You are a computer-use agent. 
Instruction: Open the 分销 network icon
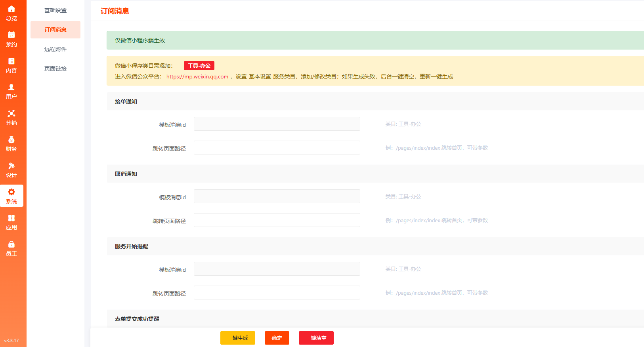coord(11,114)
